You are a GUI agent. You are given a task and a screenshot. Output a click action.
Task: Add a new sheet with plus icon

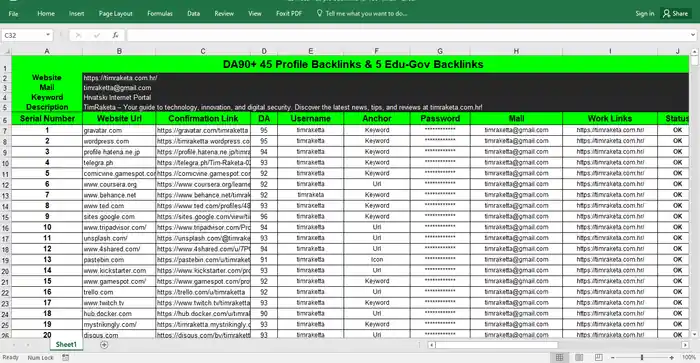pyautogui.click(x=104, y=345)
